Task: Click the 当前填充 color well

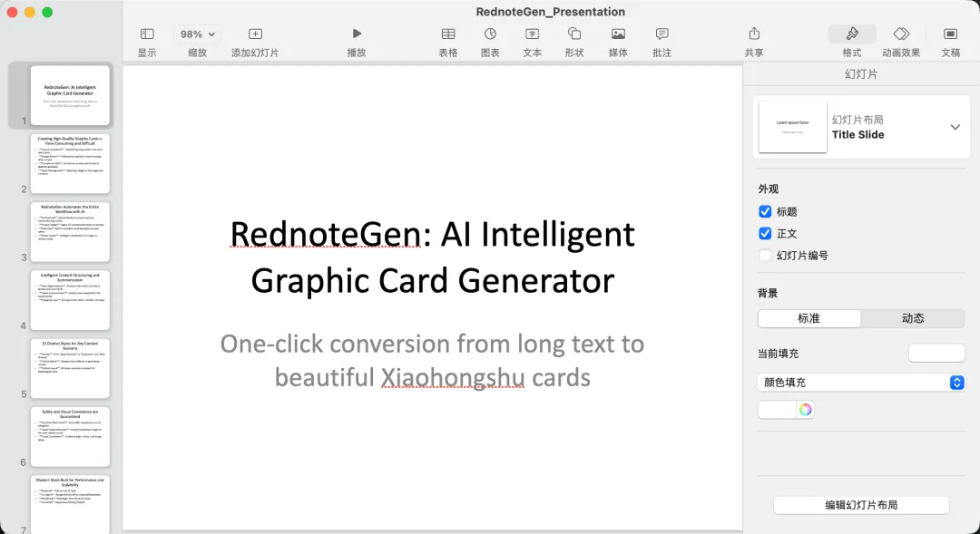Action: pos(936,353)
